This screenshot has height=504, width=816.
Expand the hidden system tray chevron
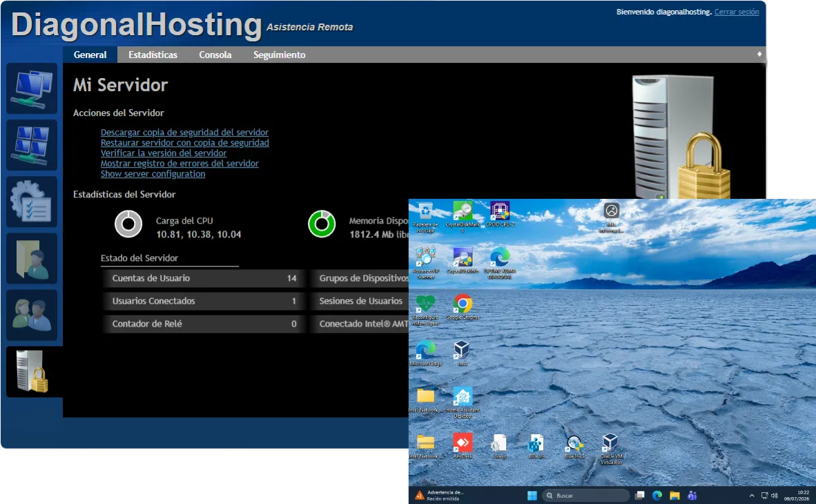(751, 496)
